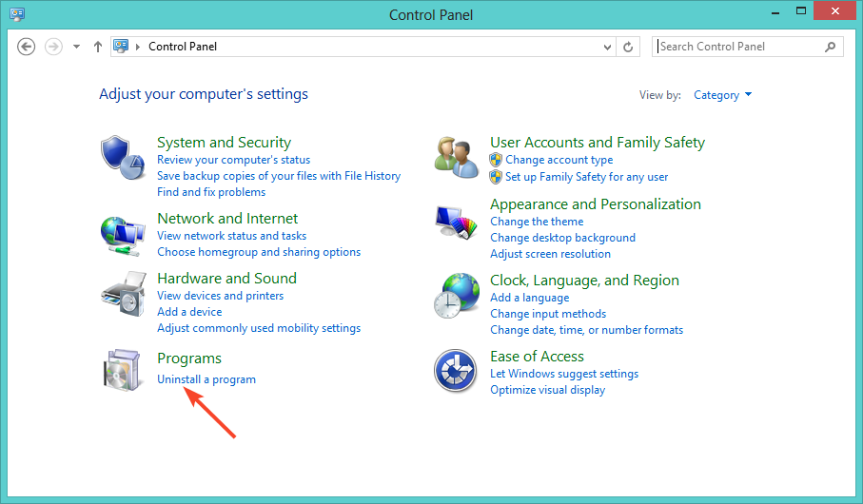
Task: Open the Appearance and Personalization monitor icon
Action: click(456, 223)
